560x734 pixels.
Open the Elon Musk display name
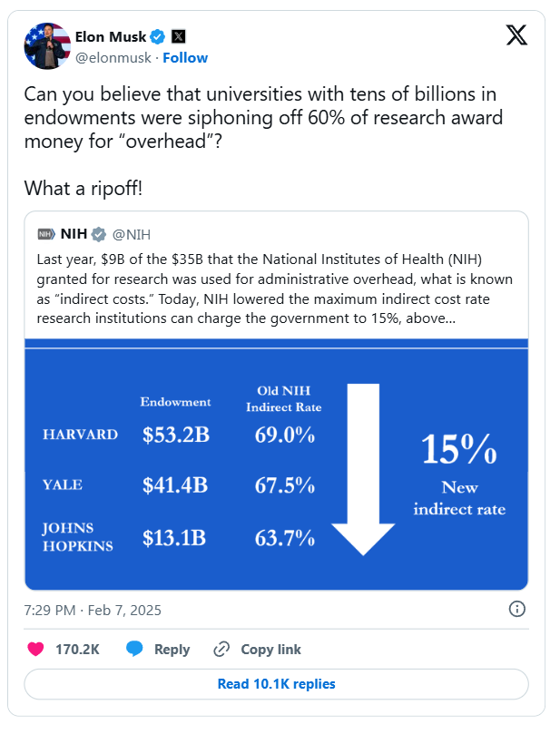click(111, 36)
